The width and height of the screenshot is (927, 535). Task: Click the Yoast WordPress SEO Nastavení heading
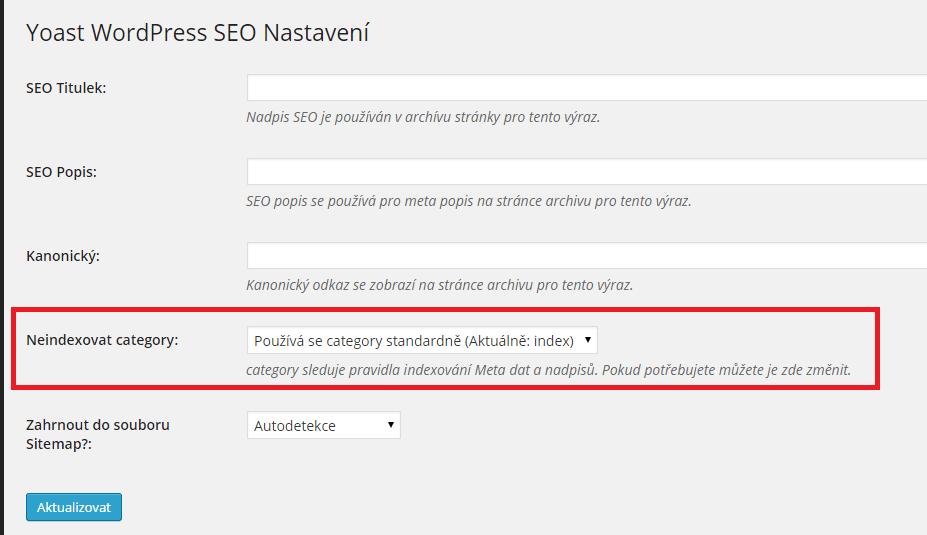click(197, 33)
